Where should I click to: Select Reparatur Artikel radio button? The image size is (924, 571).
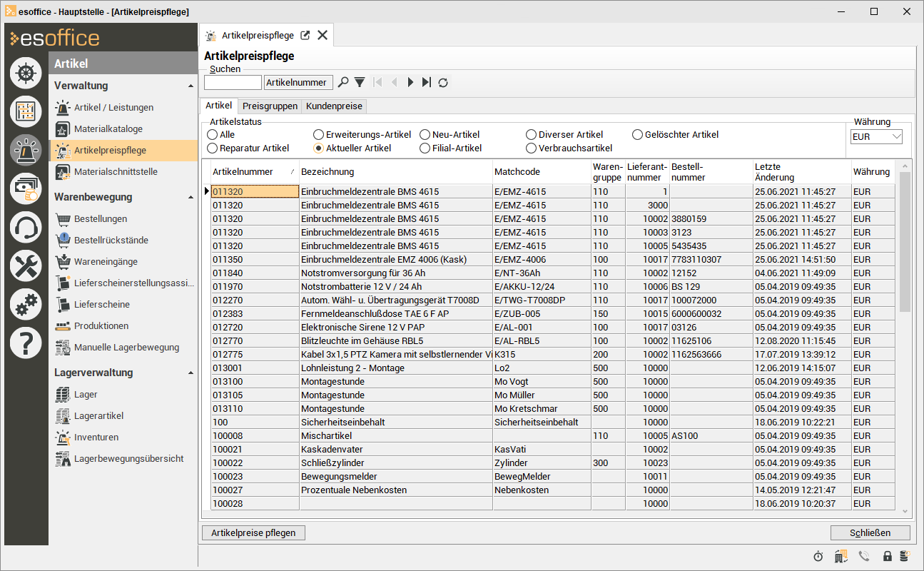[x=212, y=148]
